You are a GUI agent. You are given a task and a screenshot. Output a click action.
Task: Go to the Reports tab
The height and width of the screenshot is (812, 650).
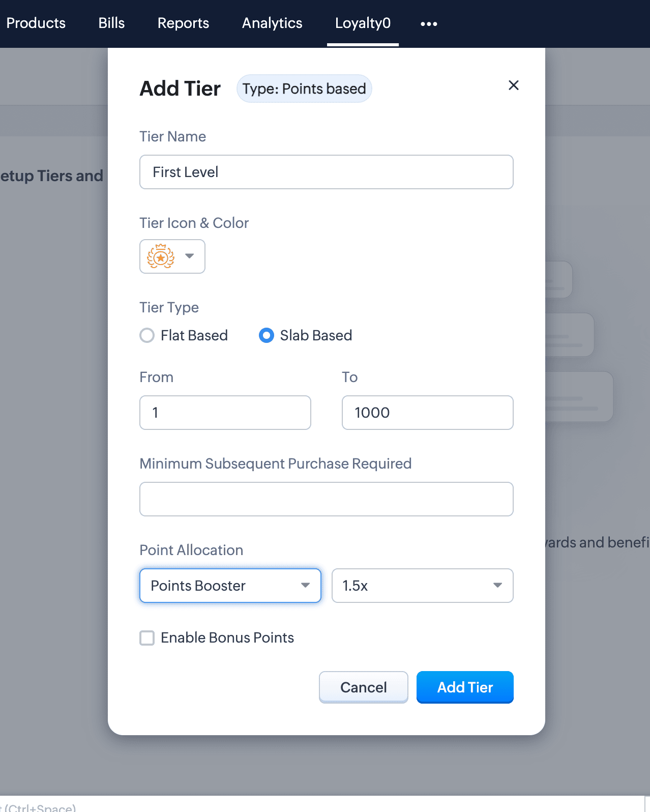183,23
